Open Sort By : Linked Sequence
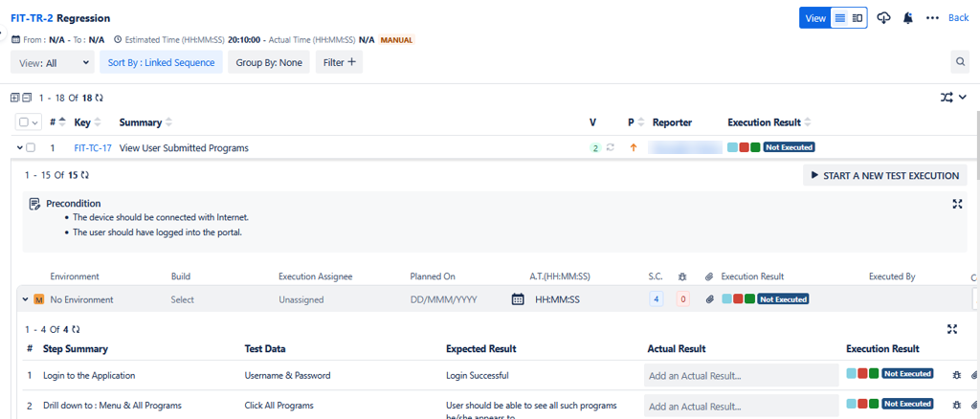 point(161,62)
